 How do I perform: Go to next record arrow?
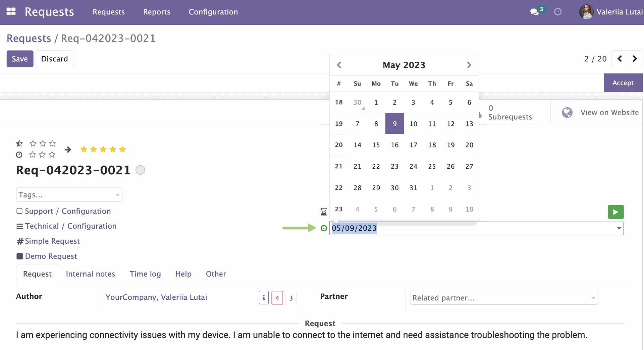pyautogui.click(x=635, y=59)
